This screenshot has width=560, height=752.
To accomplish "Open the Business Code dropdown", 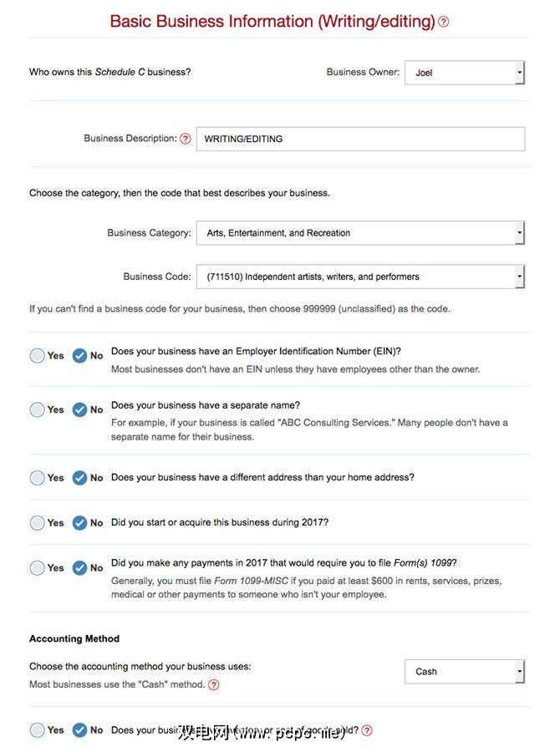I will pyautogui.click(x=359, y=277).
